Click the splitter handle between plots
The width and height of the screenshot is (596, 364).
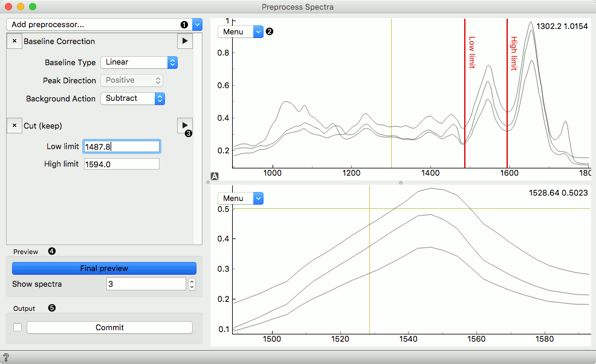pyautogui.click(x=401, y=182)
